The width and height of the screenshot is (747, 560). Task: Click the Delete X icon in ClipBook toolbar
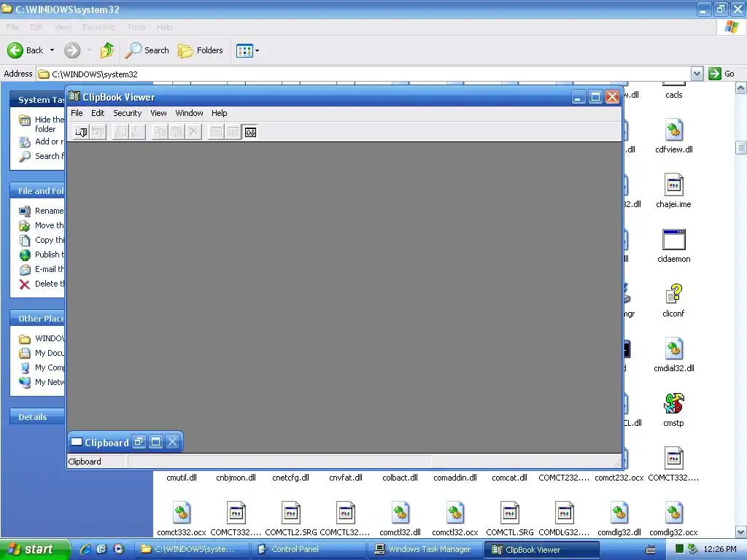(193, 132)
